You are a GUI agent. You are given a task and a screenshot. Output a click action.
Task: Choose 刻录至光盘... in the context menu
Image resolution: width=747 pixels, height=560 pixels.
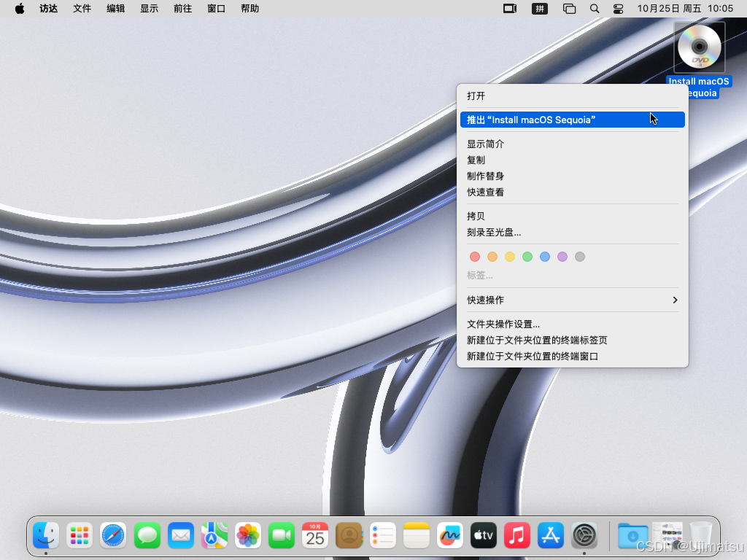572,233
